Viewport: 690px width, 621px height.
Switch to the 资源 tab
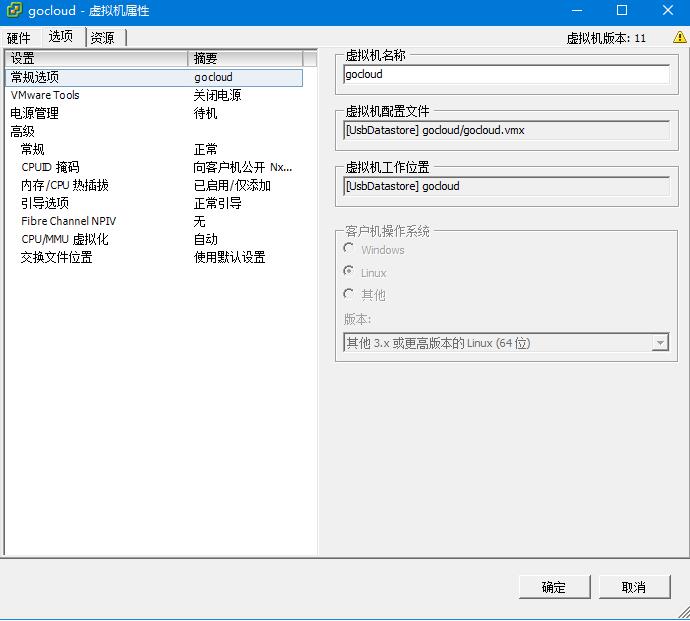click(x=103, y=38)
